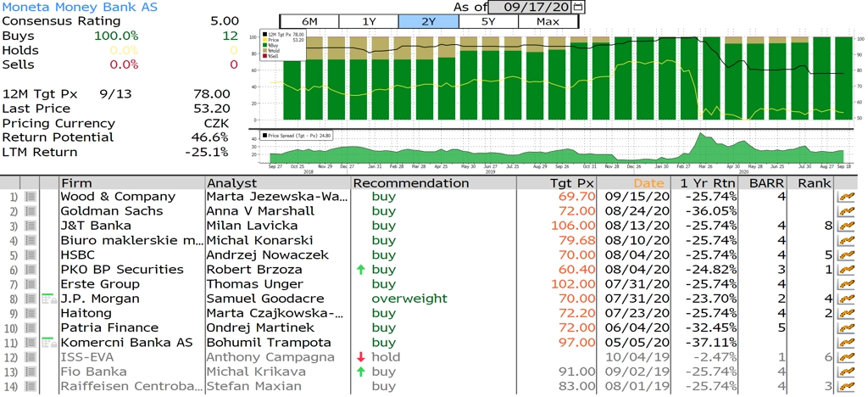Click the ISS-EVA hold recommendation

coord(386,357)
